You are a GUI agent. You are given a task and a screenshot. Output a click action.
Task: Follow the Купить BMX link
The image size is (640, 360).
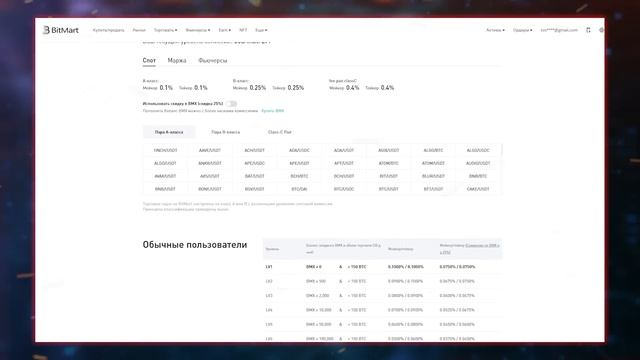pyautogui.click(x=273, y=111)
